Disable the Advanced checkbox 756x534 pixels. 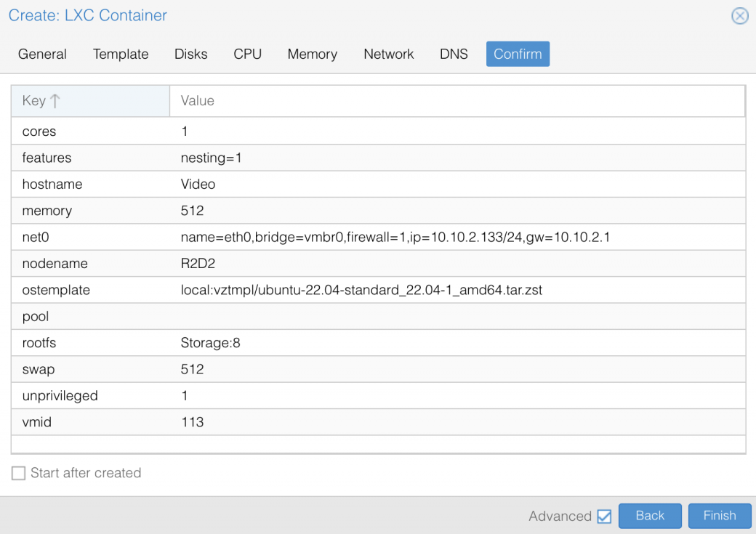tap(603, 516)
